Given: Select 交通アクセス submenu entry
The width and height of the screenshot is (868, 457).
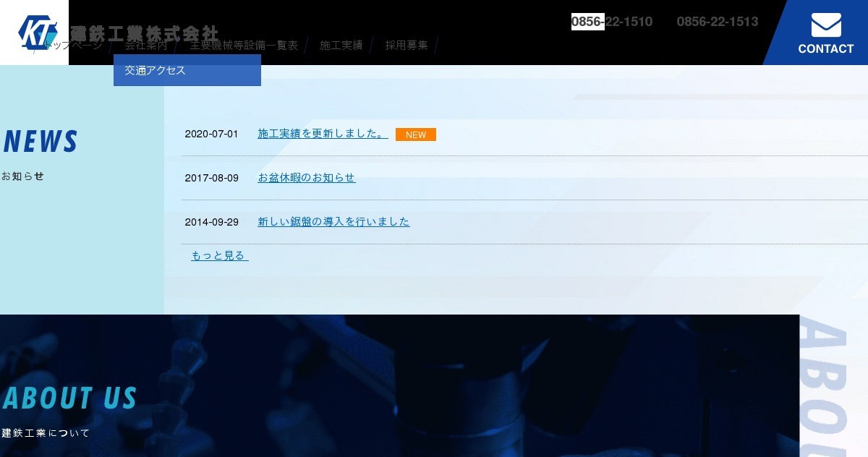Looking at the screenshot, I should tap(187, 70).
